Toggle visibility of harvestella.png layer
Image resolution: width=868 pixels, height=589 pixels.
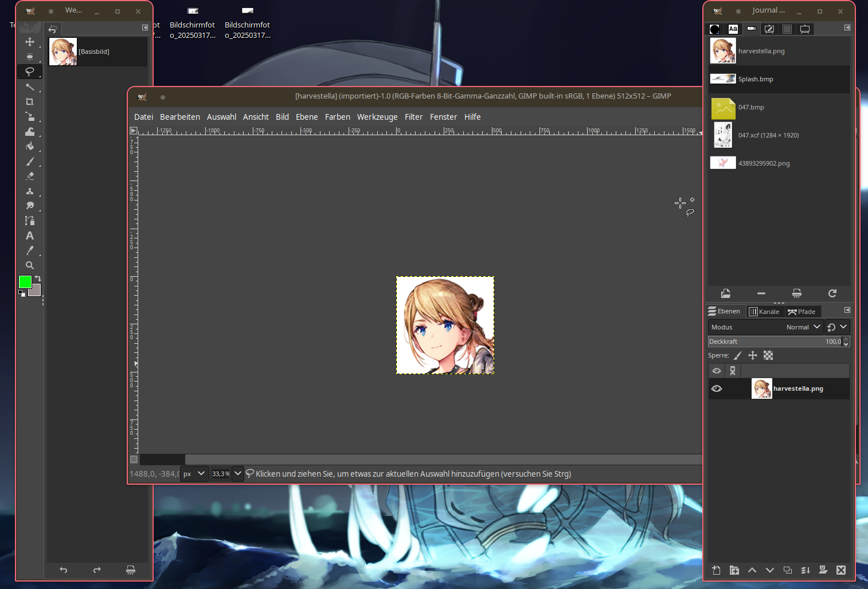717,388
